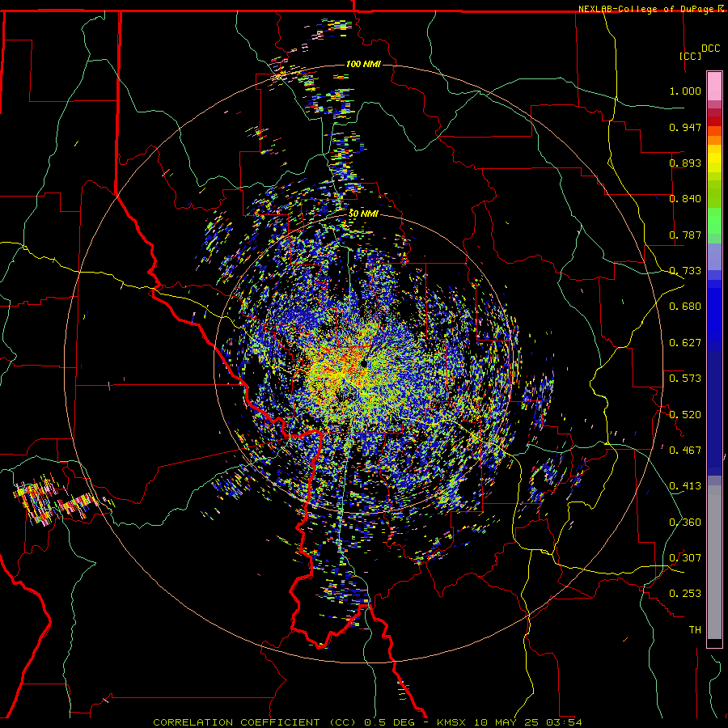This screenshot has height=728, width=728.
Task: Select the 0.520 legend value
Action: tap(685, 414)
